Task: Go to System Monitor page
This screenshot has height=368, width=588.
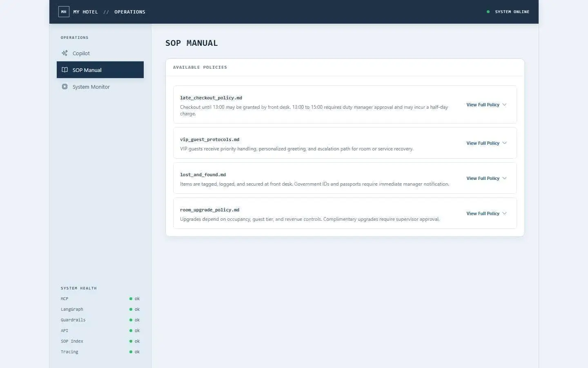Action: pos(100,87)
